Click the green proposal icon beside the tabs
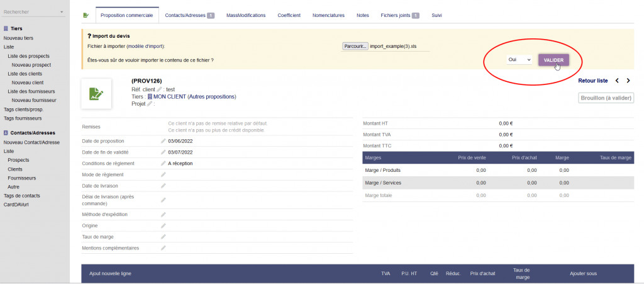 (86, 15)
